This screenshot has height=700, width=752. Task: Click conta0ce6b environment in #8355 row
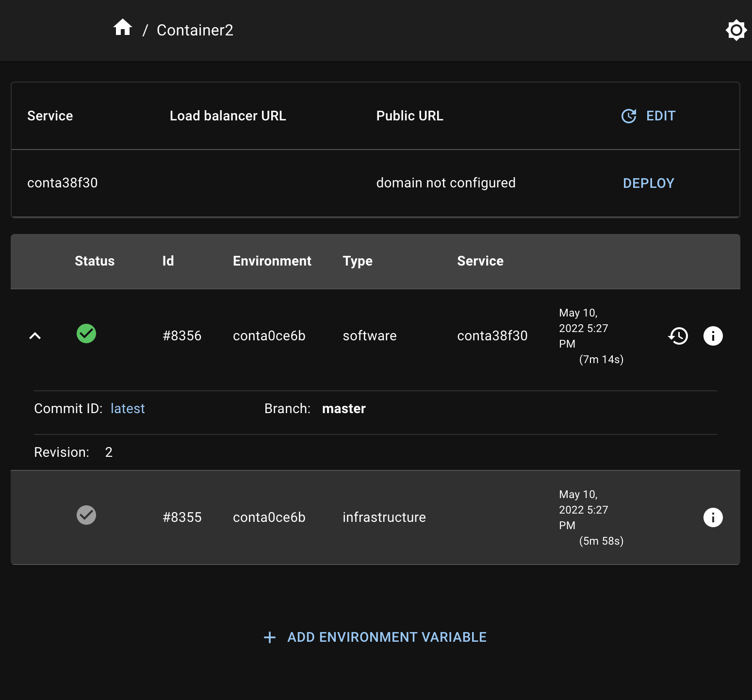(x=269, y=517)
